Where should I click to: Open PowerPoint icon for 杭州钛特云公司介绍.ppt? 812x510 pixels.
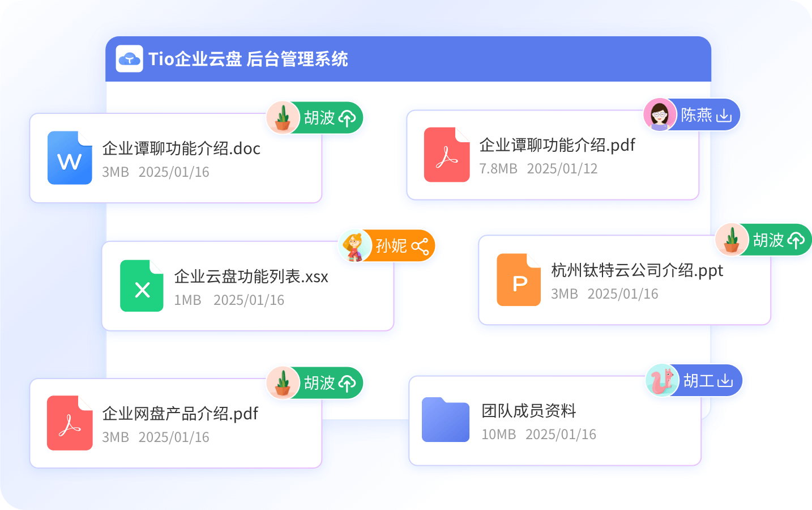[x=519, y=280]
